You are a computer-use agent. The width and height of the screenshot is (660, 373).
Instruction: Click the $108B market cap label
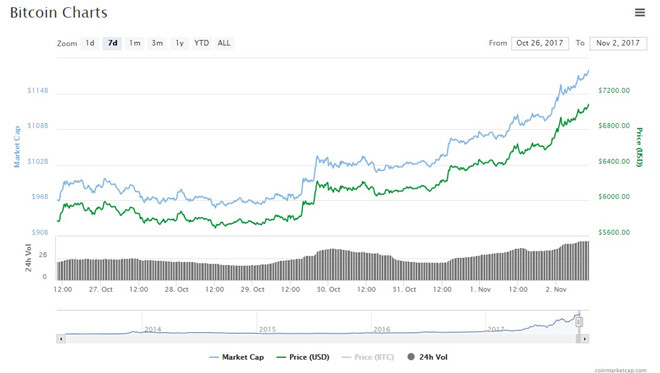(38, 126)
